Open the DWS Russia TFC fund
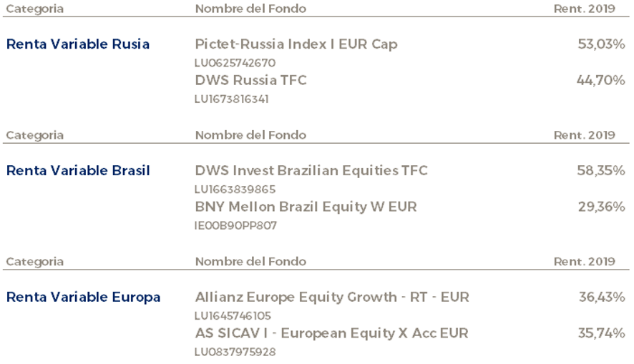Viewport: 634px width, 364px height. pos(250,80)
